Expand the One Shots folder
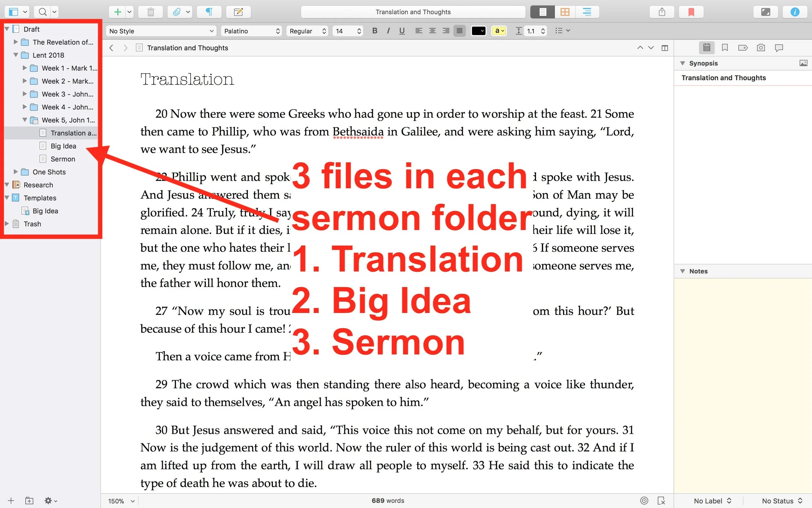 (16, 172)
